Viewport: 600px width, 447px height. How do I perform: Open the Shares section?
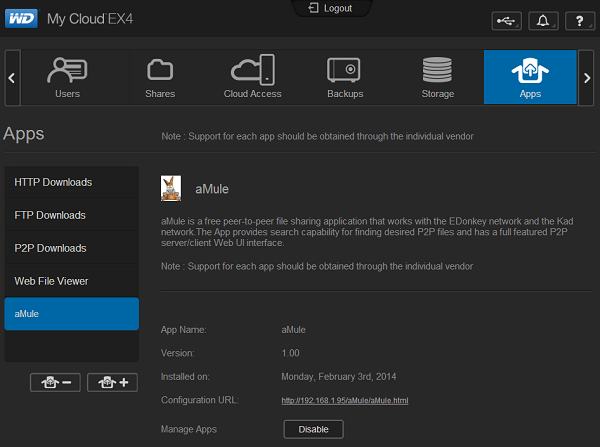(160, 77)
